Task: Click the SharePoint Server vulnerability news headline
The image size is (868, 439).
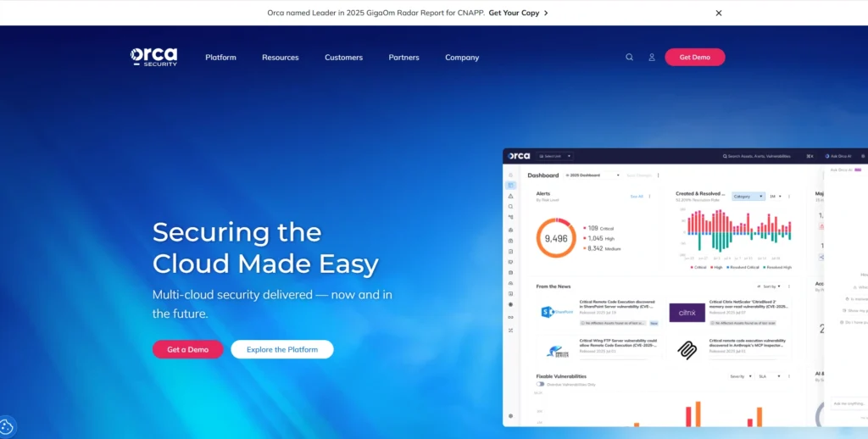Action: pos(618,304)
